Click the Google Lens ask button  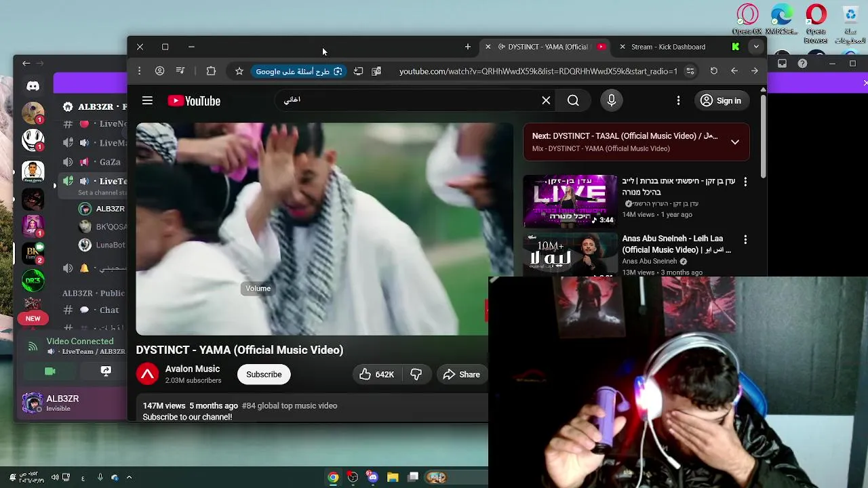point(298,71)
